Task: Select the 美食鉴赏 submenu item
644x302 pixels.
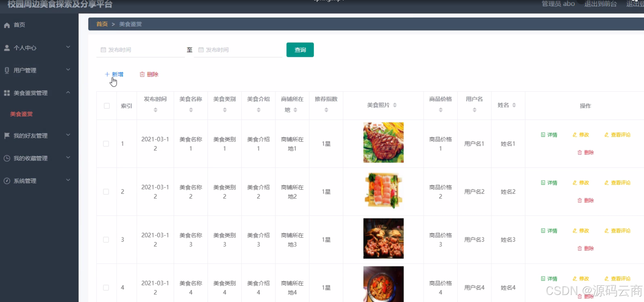Action: [x=22, y=114]
